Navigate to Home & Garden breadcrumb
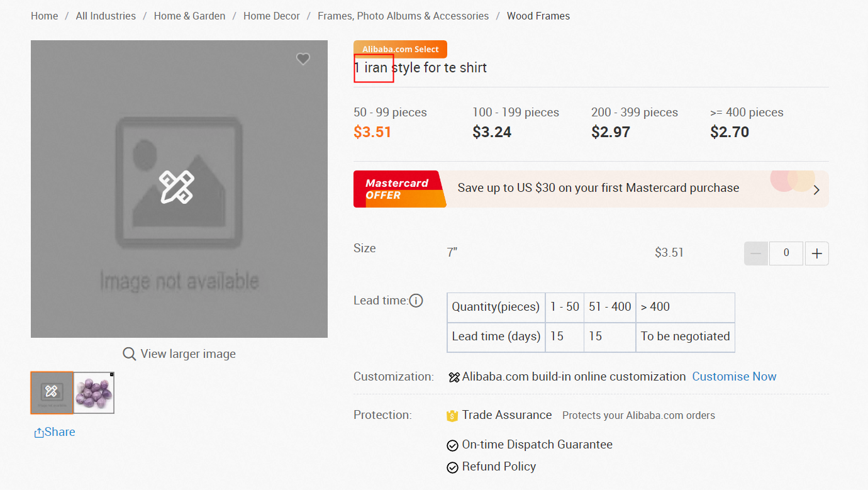The image size is (868, 490). [x=189, y=16]
